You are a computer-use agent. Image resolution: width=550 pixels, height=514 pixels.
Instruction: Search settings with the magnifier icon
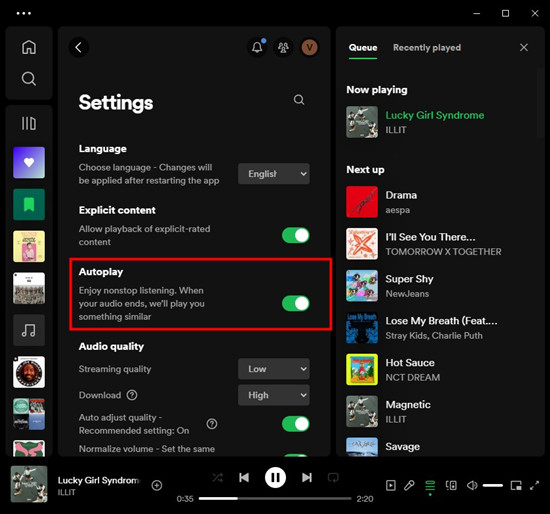(299, 100)
